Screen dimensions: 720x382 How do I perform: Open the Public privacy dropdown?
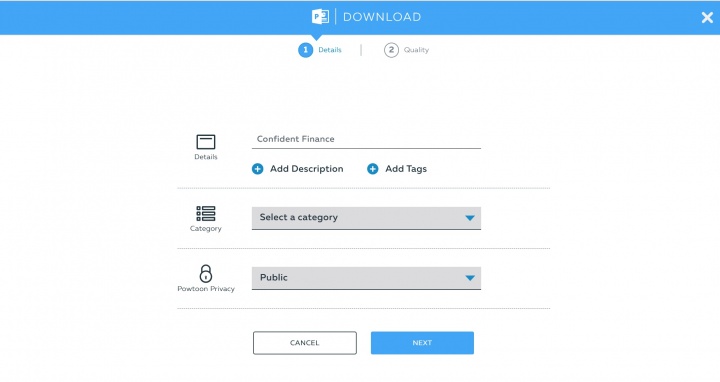tap(366, 278)
